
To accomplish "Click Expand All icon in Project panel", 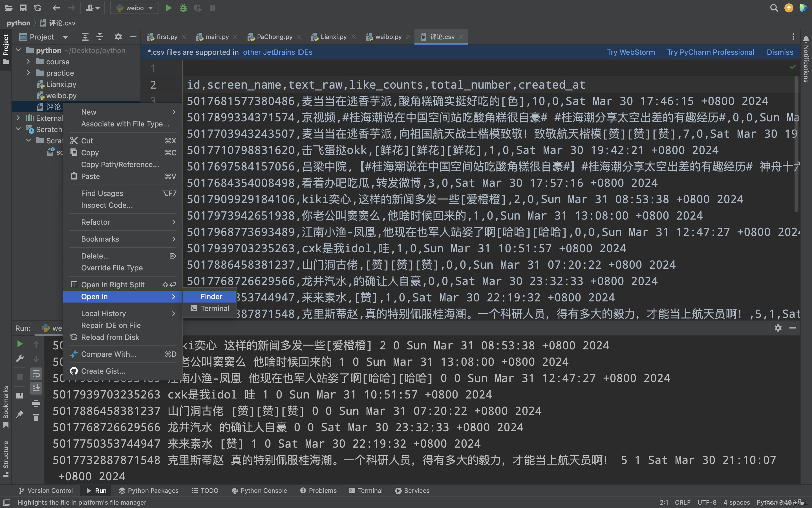I will point(85,37).
